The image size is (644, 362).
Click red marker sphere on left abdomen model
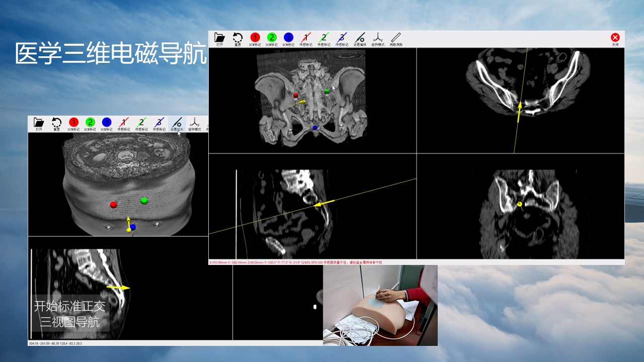(x=113, y=205)
